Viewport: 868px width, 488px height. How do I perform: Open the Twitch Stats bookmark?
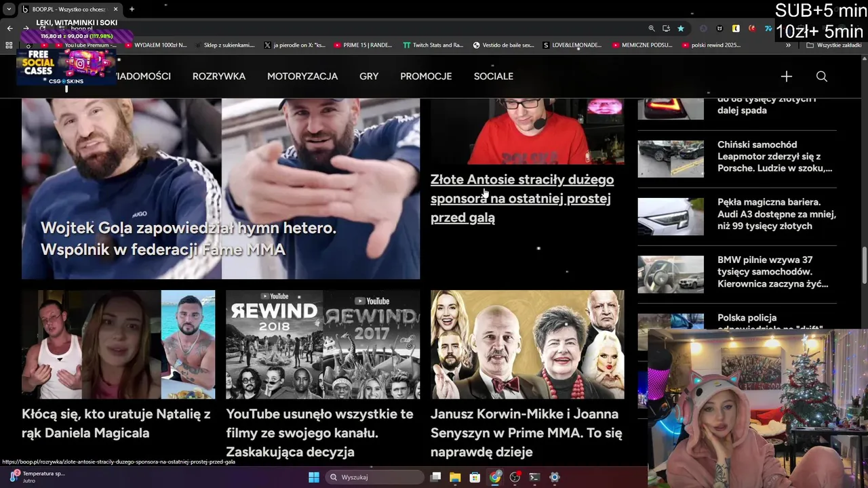pos(433,45)
